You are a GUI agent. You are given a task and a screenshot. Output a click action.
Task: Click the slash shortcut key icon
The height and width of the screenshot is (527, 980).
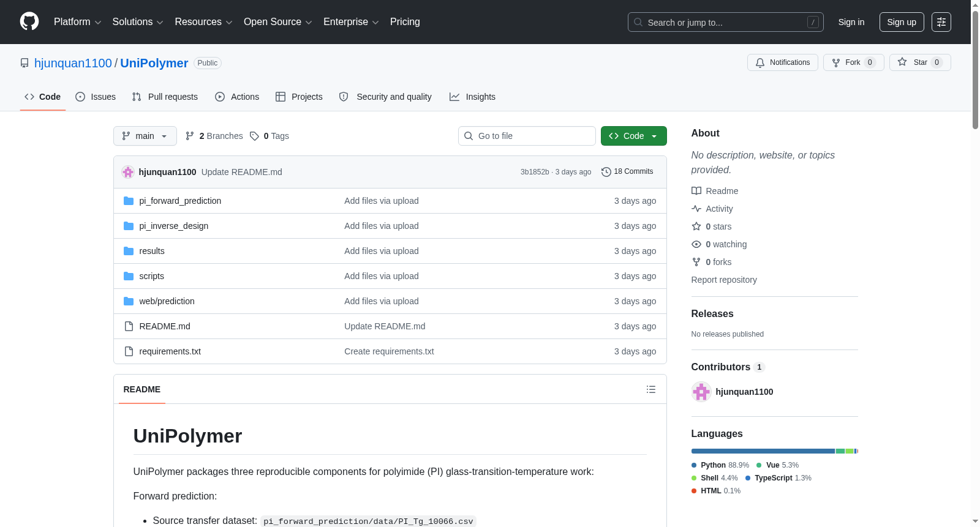pyautogui.click(x=813, y=22)
